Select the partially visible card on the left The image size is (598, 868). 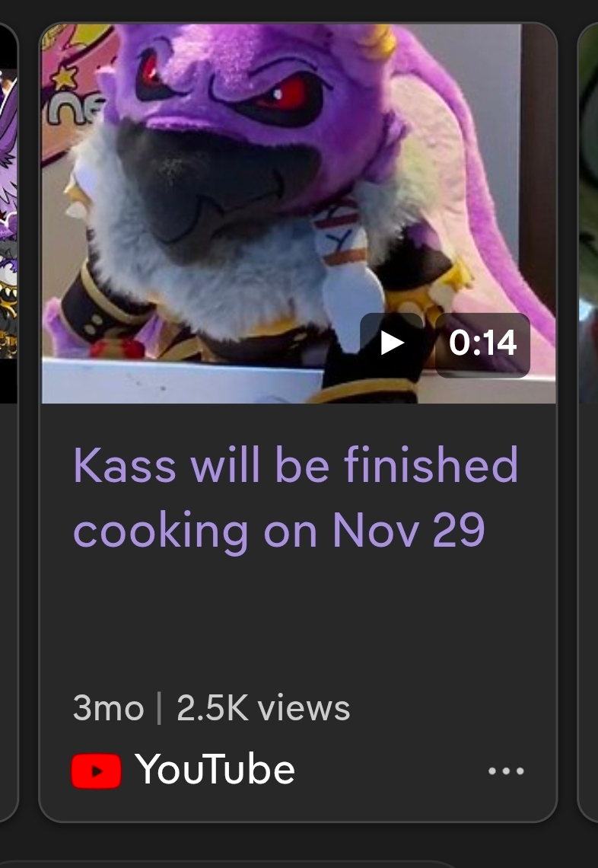9,421
